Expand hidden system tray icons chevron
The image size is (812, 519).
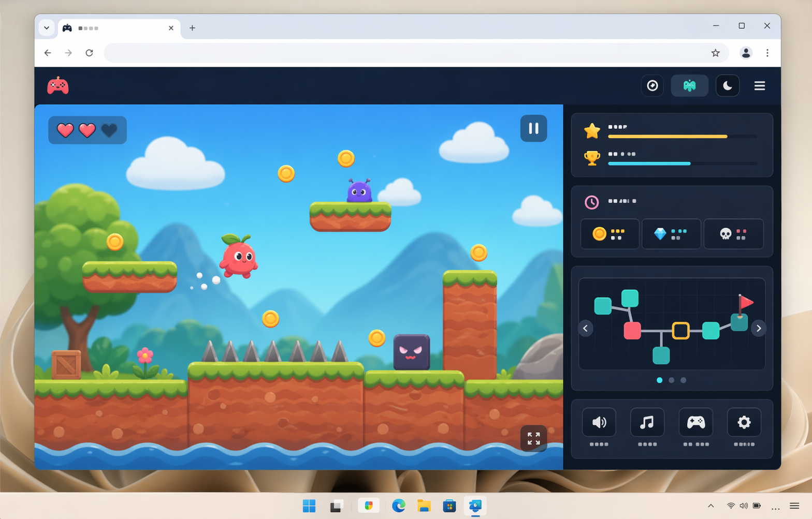(x=711, y=506)
